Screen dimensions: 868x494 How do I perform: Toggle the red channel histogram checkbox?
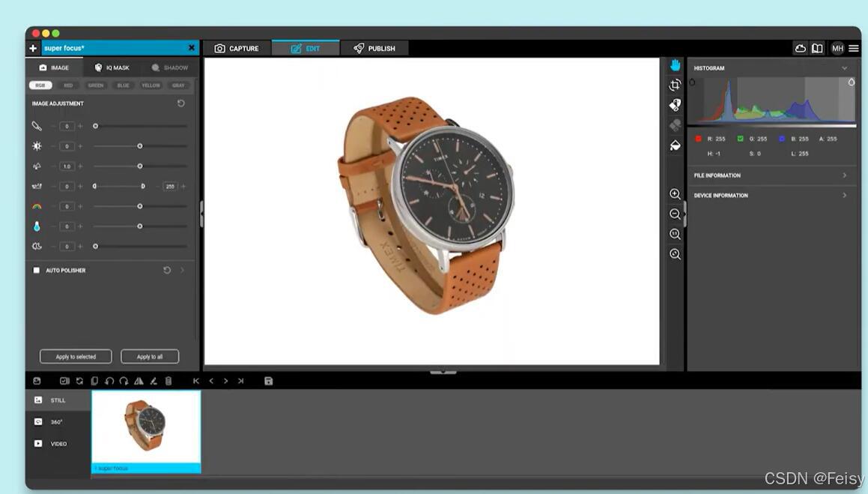tap(698, 139)
